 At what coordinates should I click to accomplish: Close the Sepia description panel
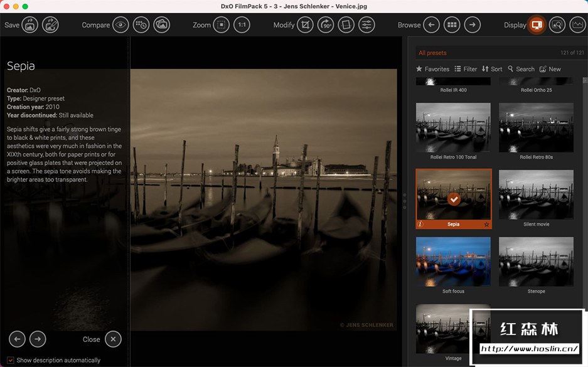pyautogui.click(x=113, y=339)
